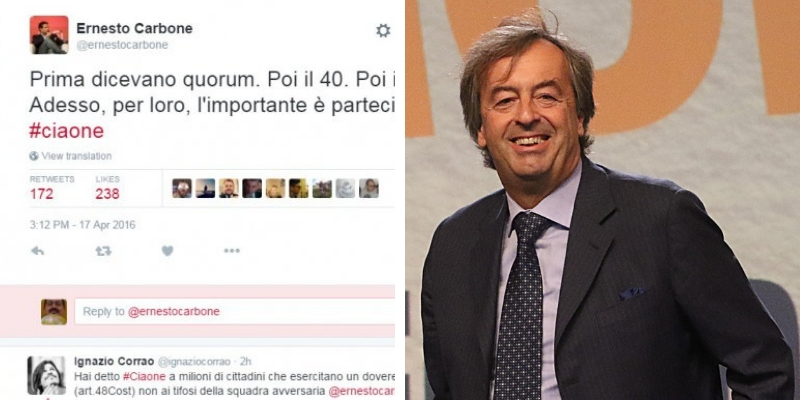View the 172 retweets count
This screenshot has width=800, height=400.
click(41, 194)
